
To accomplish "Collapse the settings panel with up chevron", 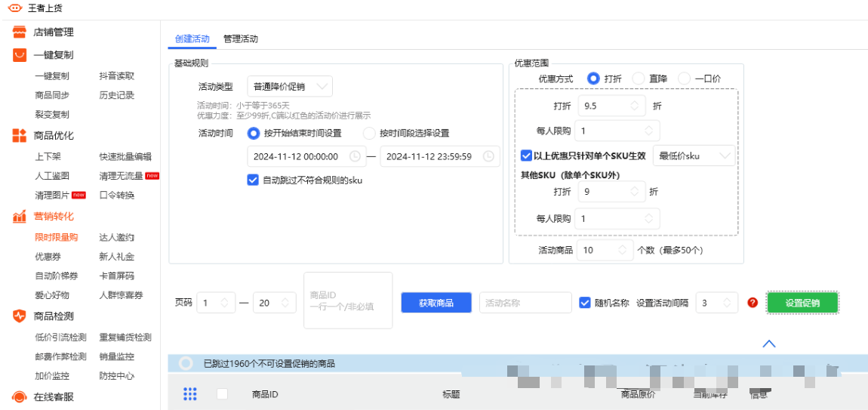I will pyautogui.click(x=769, y=344).
